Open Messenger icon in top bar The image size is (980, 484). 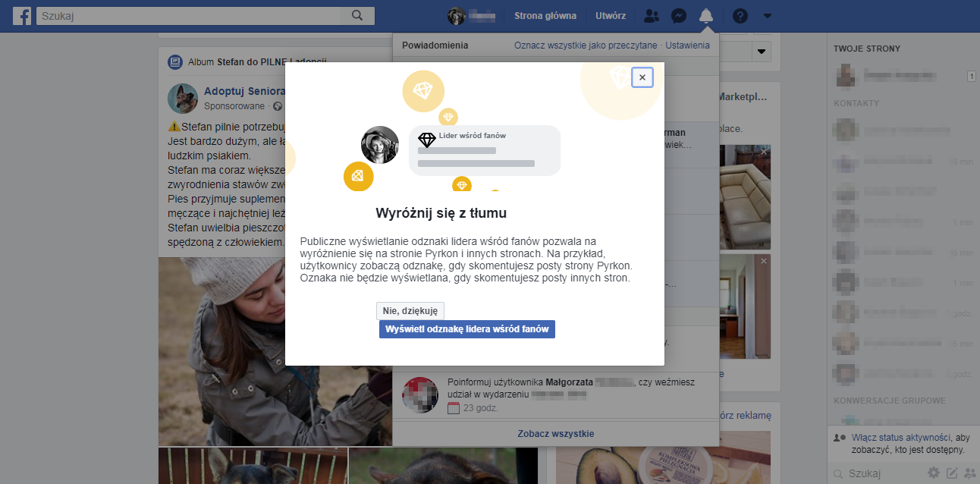click(x=680, y=16)
